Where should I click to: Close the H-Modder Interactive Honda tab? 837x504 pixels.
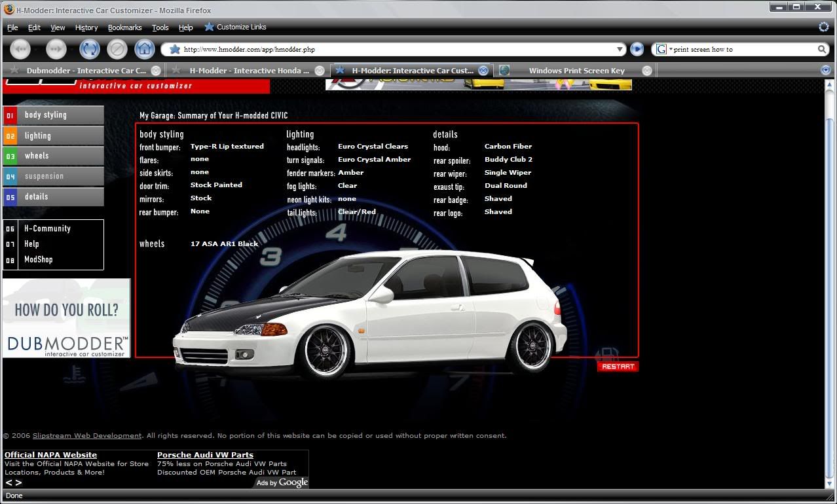(x=320, y=71)
